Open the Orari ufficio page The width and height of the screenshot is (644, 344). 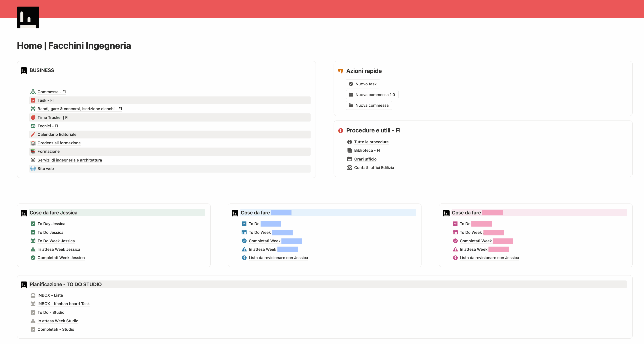pos(365,159)
